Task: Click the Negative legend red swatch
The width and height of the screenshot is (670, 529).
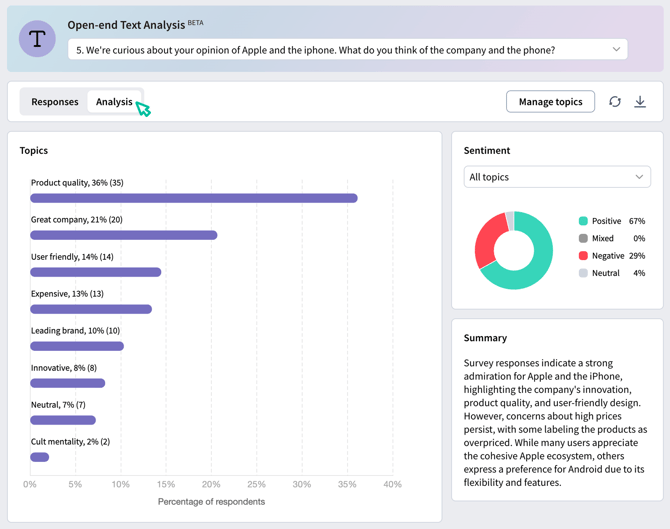Action: [x=583, y=256]
